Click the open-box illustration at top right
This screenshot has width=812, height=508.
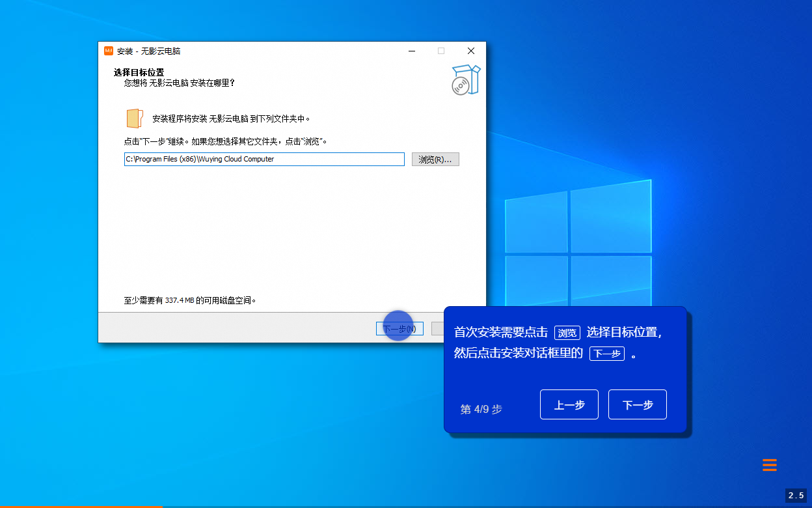(x=466, y=78)
